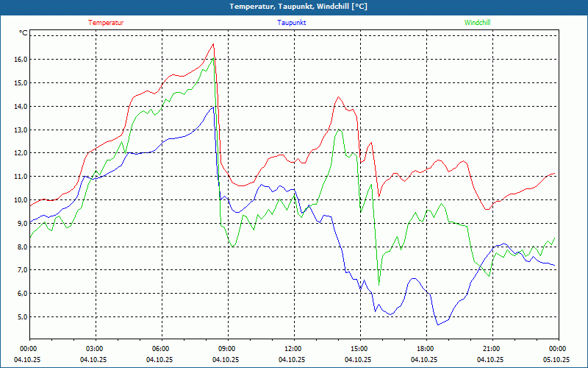Viewport: 588px width, 368px height.
Task: Click the green Windchill legend label
Action: [477, 23]
